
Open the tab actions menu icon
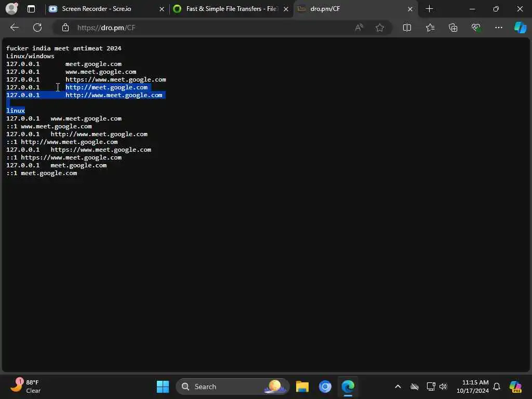(31, 9)
